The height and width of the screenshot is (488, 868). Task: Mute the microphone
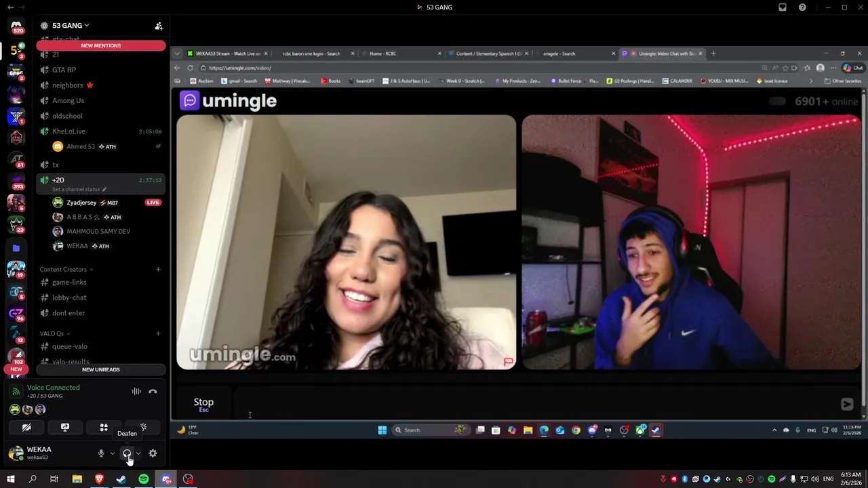pyautogui.click(x=101, y=453)
